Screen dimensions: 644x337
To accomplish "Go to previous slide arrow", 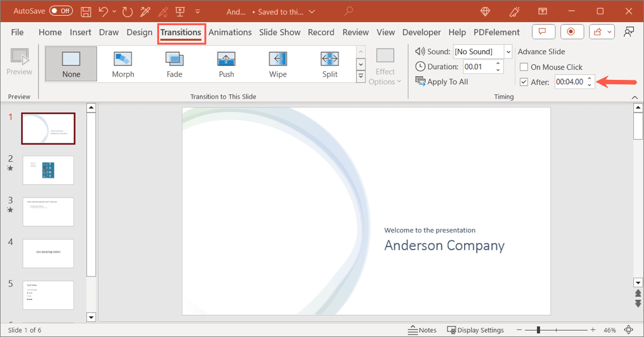I will tap(638, 294).
